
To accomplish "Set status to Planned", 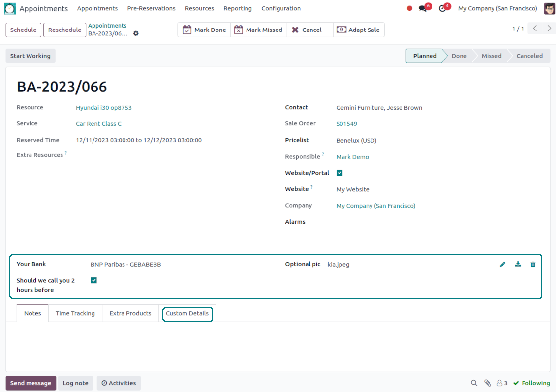I will (x=425, y=56).
